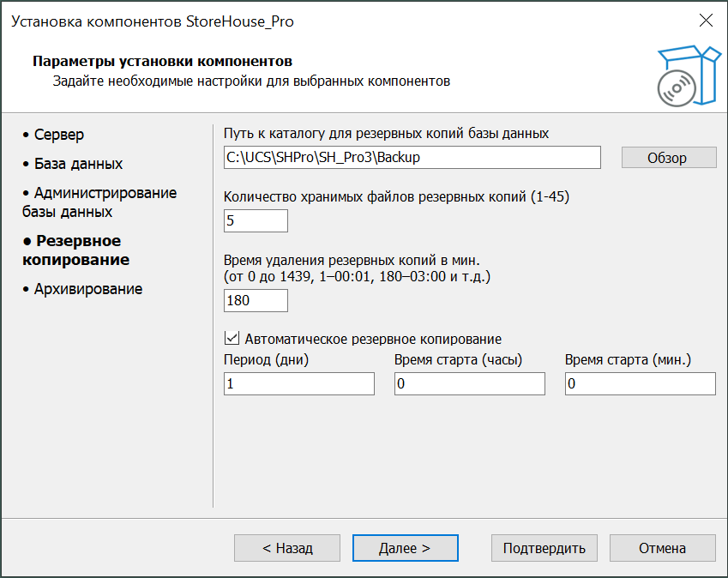Focus the stored backup files count field
728x578 pixels.
[256, 221]
